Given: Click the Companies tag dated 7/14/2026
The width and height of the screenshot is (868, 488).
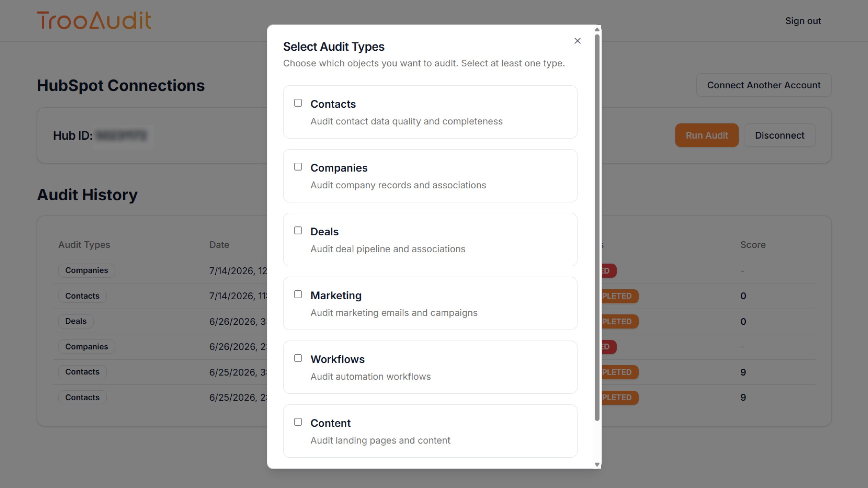Looking at the screenshot, I should [87, 271].
